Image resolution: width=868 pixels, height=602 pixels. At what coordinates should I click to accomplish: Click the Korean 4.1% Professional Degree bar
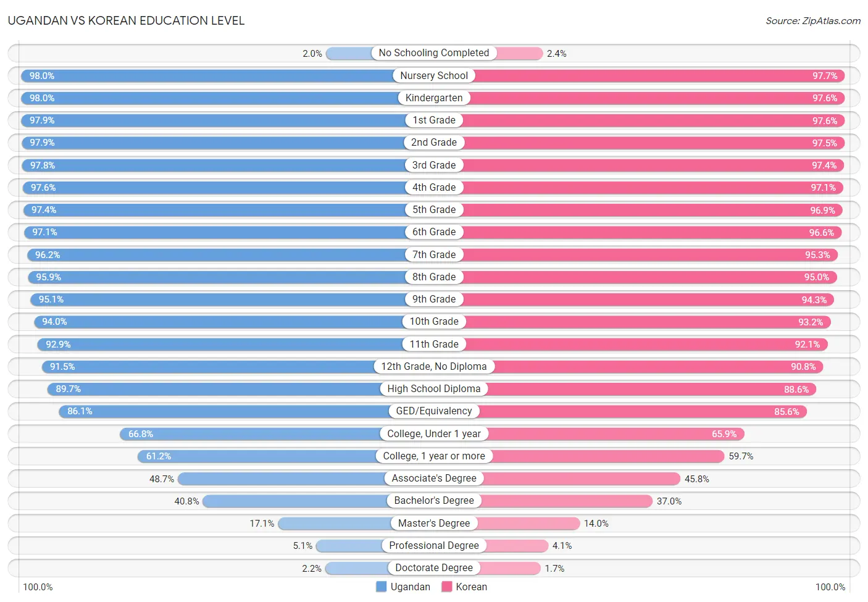(491, 546)
